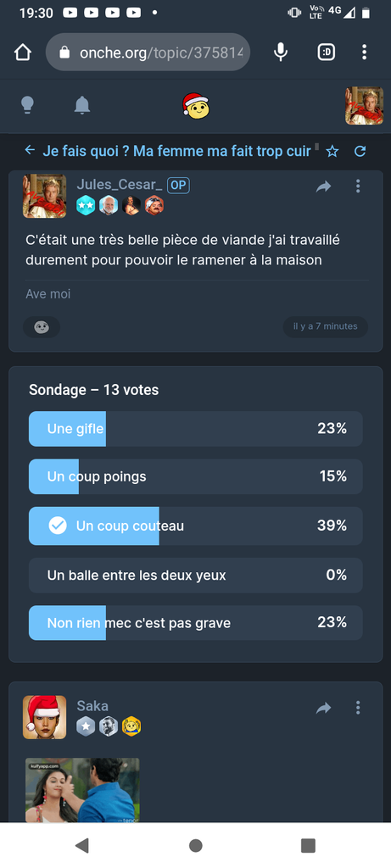
Task: Tap the microphone voice search icon
Action: (281, 52)
